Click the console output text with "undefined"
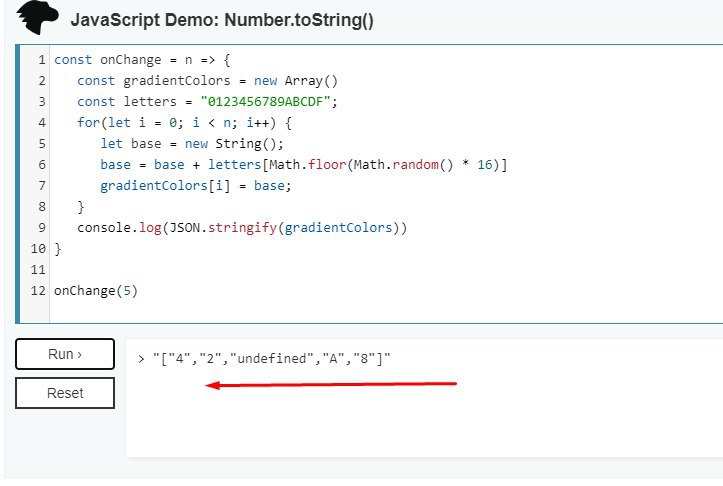Image resolution: width=723 pixels, height=486 pixels. coord(271,358)
